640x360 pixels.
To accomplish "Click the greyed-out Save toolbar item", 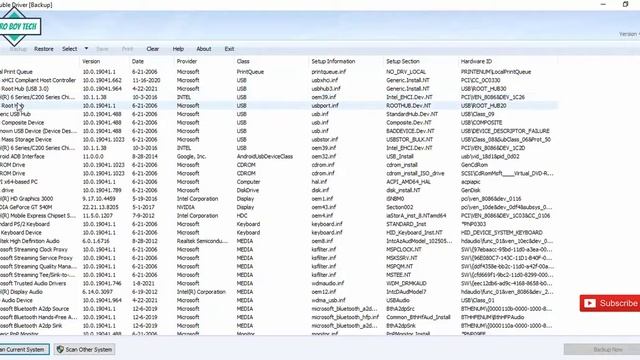I will point(102,49).
